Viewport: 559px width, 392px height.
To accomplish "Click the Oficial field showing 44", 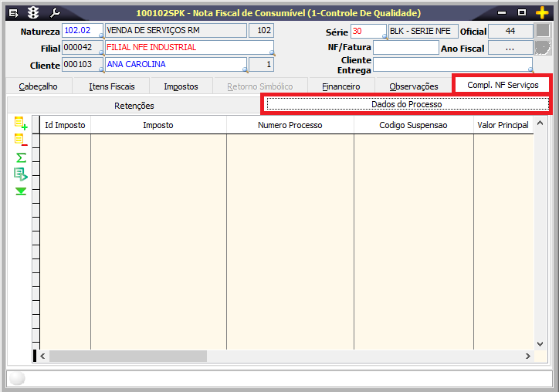I will pos(510,31).
